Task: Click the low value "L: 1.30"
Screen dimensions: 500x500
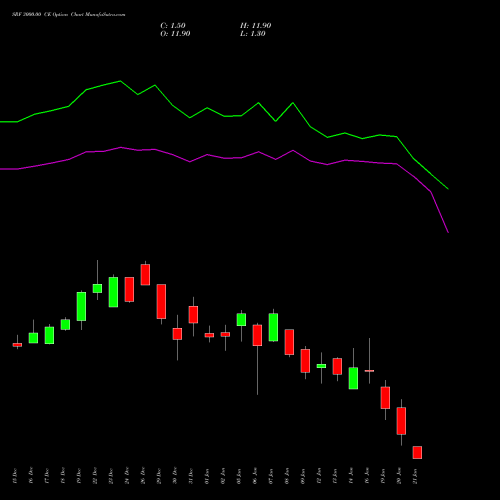Action: pyautogui.click(x=253, y=34)
